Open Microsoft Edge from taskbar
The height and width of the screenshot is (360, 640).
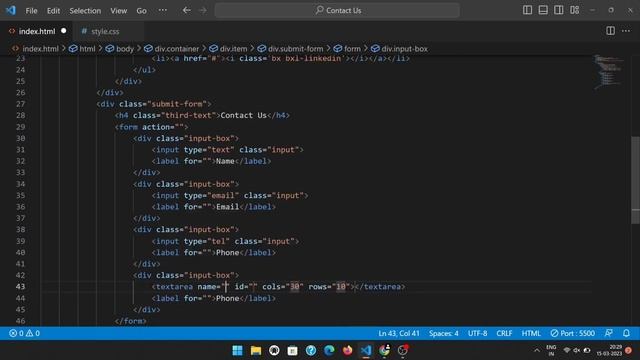pos(329,350)
